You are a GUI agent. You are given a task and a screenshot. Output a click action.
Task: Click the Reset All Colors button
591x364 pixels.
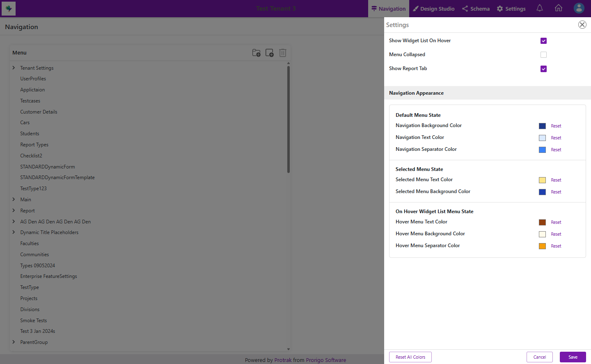pyautogui.click(x=410, y=357)
